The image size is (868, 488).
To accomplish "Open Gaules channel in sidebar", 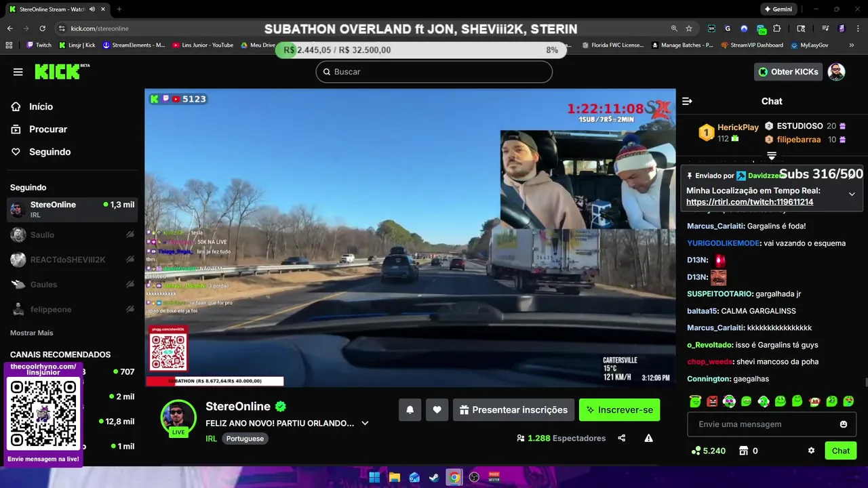I will (72, 285).
